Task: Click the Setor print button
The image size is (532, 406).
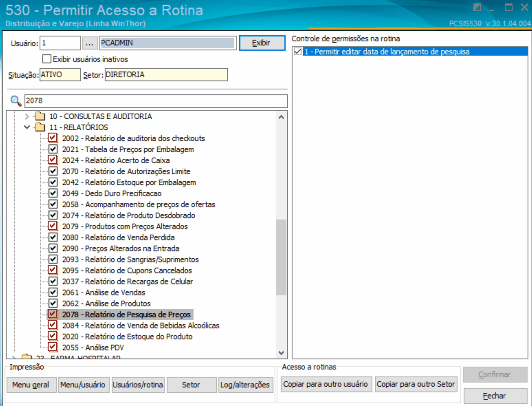Action: point(192,385)
